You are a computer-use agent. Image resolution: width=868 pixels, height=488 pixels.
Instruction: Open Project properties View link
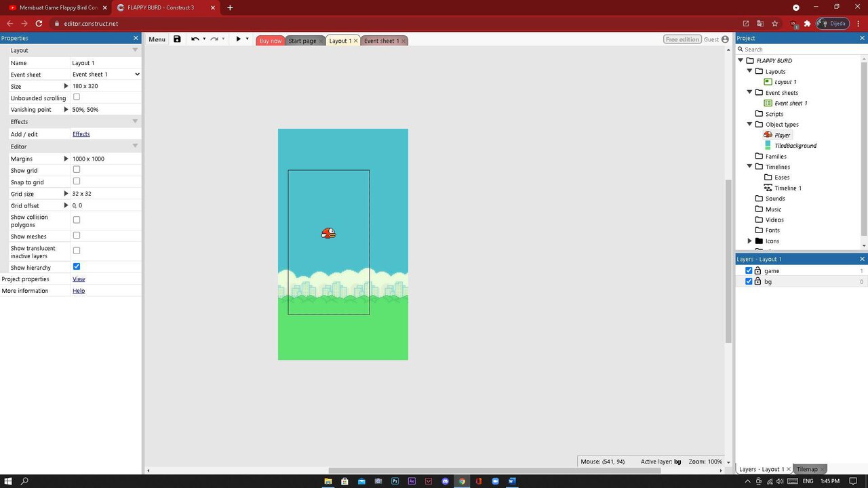[79, 279]
